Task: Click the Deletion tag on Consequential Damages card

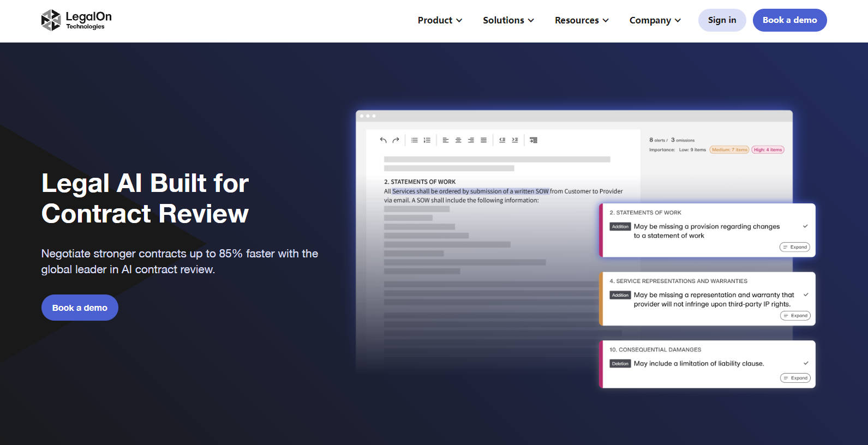Action: 620,364
